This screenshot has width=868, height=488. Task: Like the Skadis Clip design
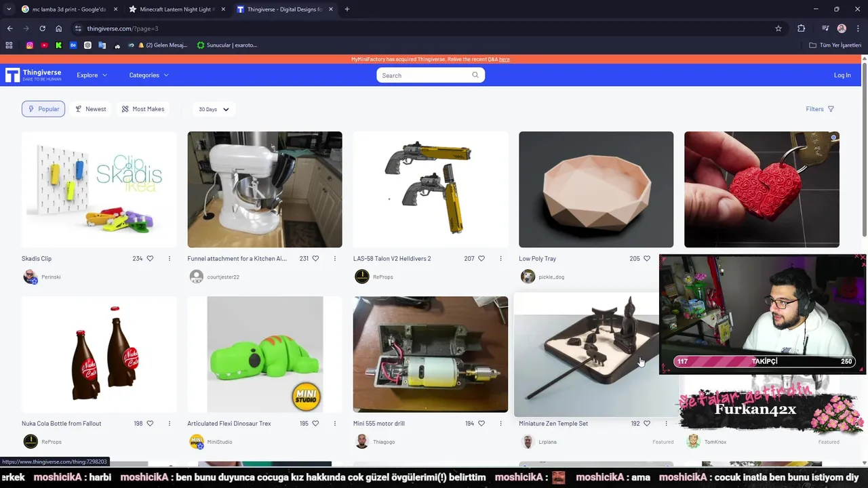tap(150, 258)
